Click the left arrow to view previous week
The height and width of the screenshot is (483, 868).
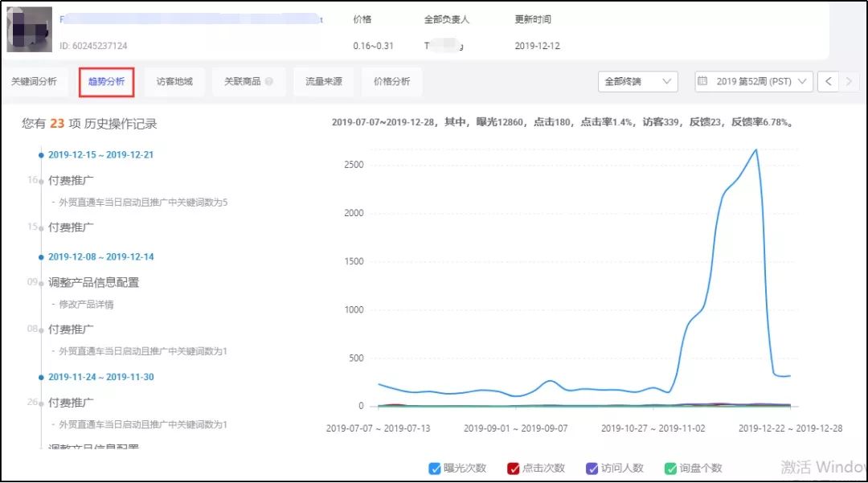coord(829,81)
